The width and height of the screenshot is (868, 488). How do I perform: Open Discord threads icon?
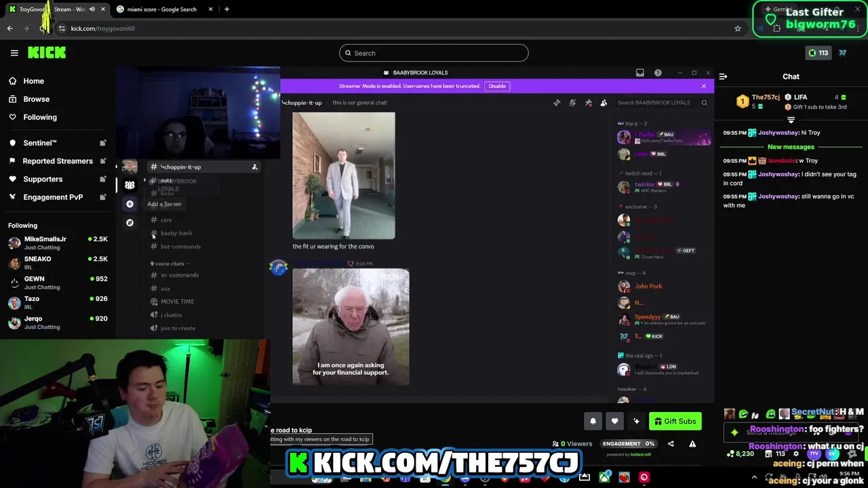[x=557, y=102]
